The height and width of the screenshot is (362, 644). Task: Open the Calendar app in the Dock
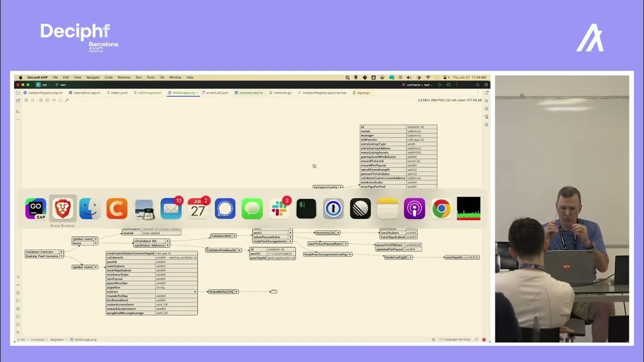198,209
